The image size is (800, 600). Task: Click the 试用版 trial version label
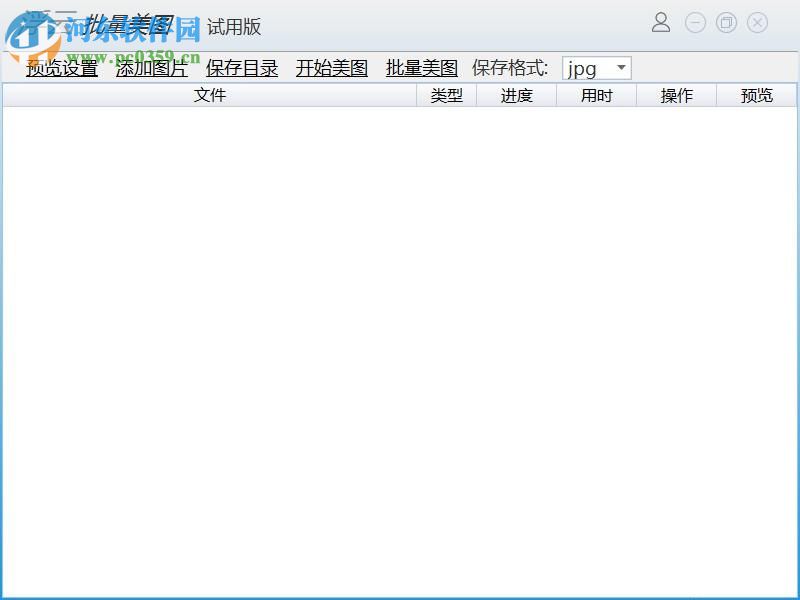[x=235, y=27]
